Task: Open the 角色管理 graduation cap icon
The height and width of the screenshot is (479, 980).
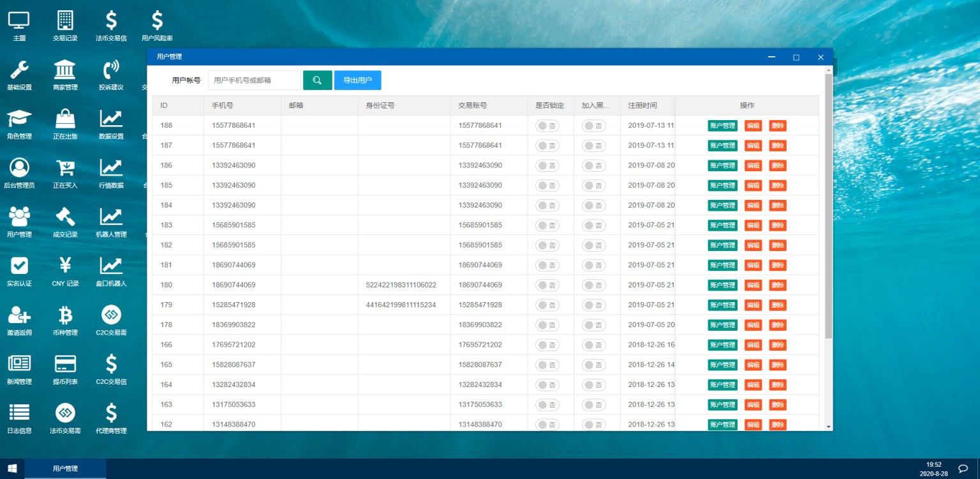Action: click(x=19, y=119)
